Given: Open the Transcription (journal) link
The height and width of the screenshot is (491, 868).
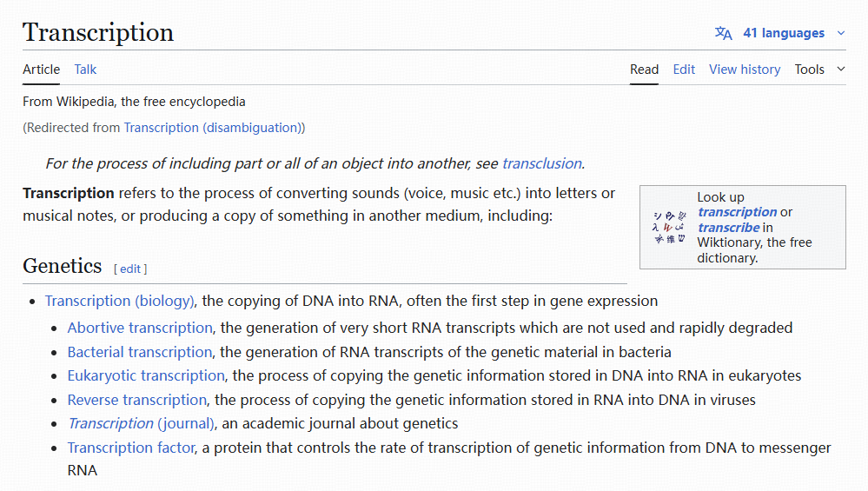Looking at the screenshot, I should tap(141, 423).
